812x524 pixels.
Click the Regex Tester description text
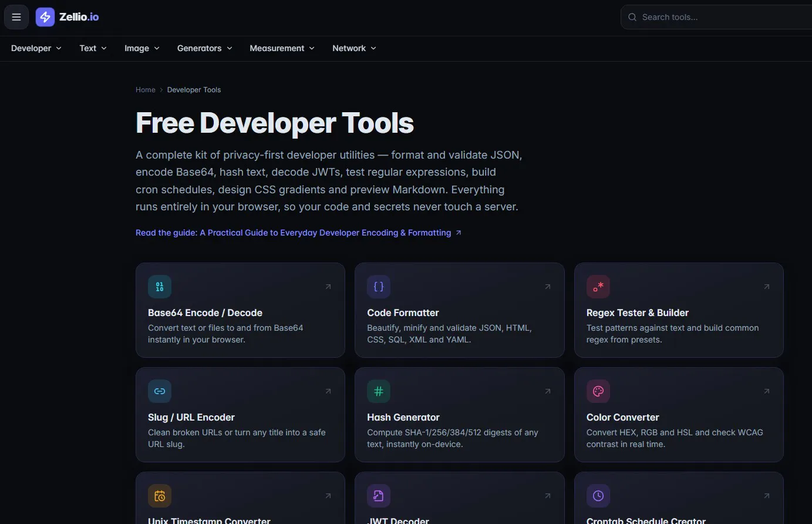tap(673, 334)
